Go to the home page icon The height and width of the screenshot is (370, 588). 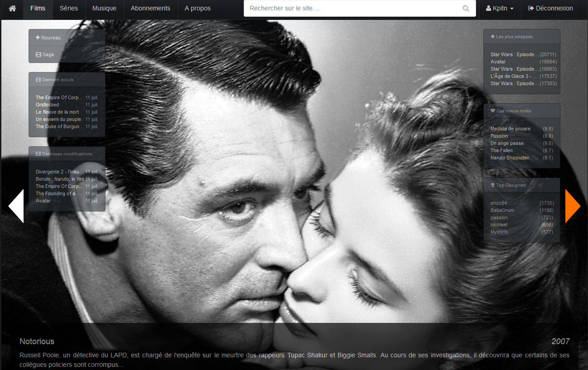tap(12, 8)
